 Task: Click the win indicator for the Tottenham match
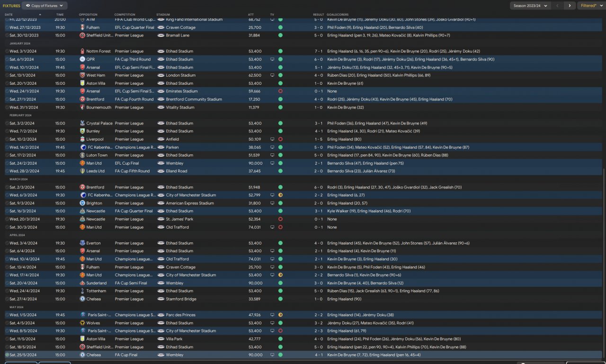coord(280,291)
